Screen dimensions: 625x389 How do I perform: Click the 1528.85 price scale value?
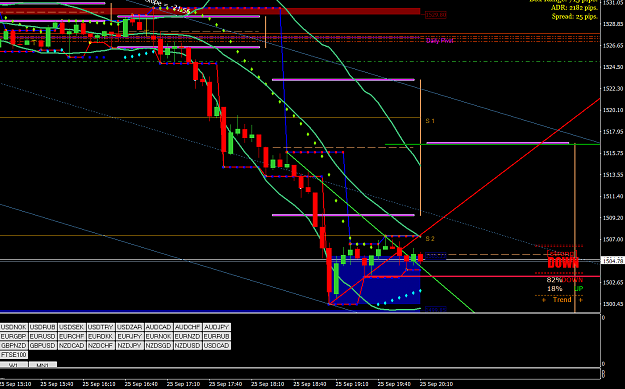coord(613,24)
